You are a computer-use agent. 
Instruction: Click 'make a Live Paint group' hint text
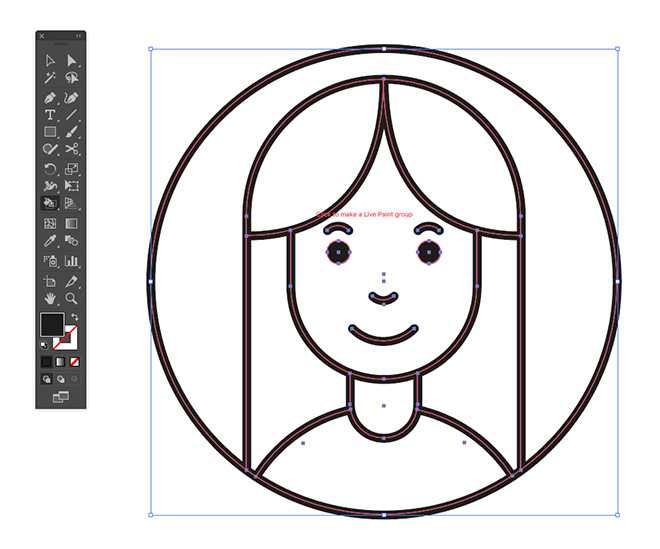pos(377,214)
